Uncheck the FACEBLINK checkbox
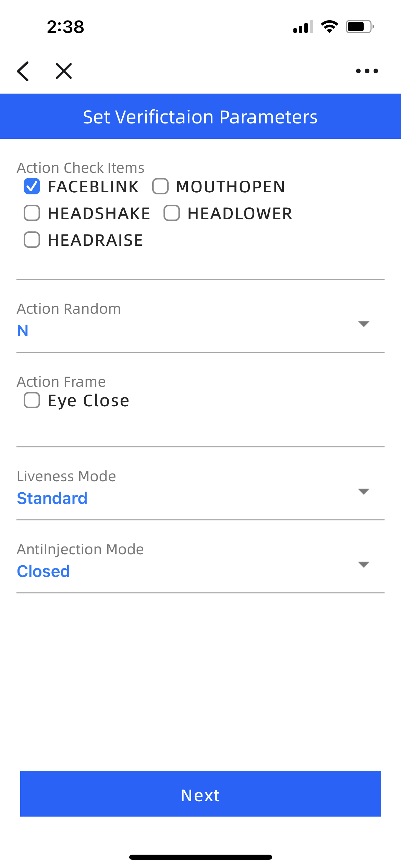Image resolution: width=401 pixels, height=868 pixels. click(32, 186)
